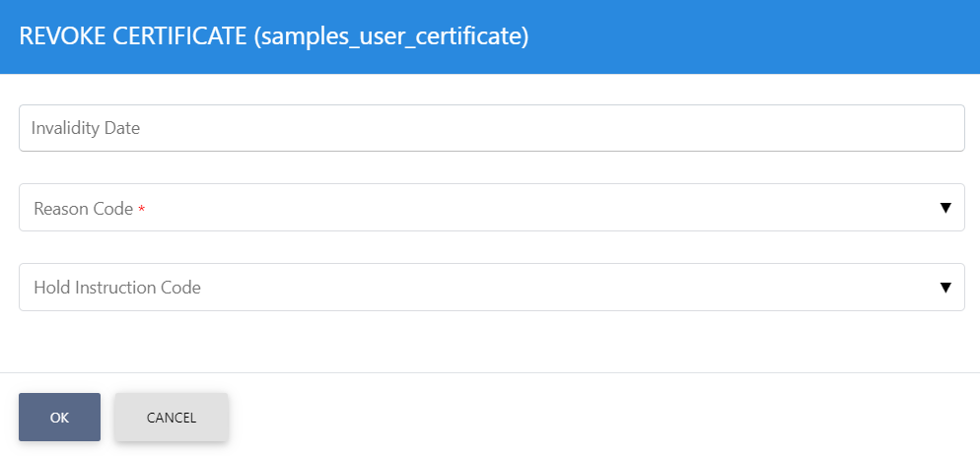
Task: Click blank area below Hold Instruction Code
Action: coord(490,341)
